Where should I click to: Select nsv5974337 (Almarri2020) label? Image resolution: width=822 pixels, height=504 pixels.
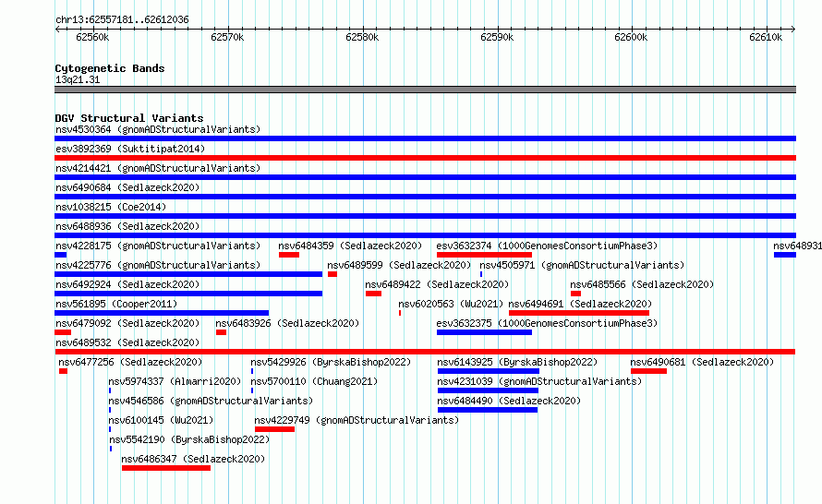175,381
